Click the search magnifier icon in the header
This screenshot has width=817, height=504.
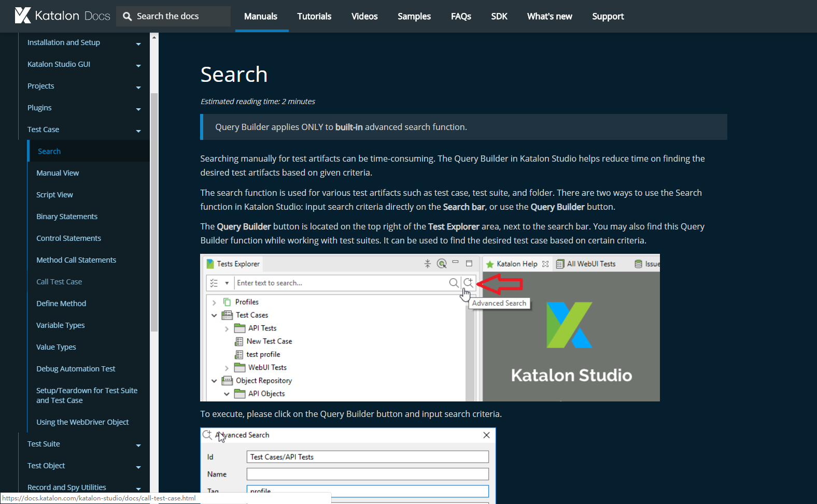pyautogui.click(x=127, y=17)
